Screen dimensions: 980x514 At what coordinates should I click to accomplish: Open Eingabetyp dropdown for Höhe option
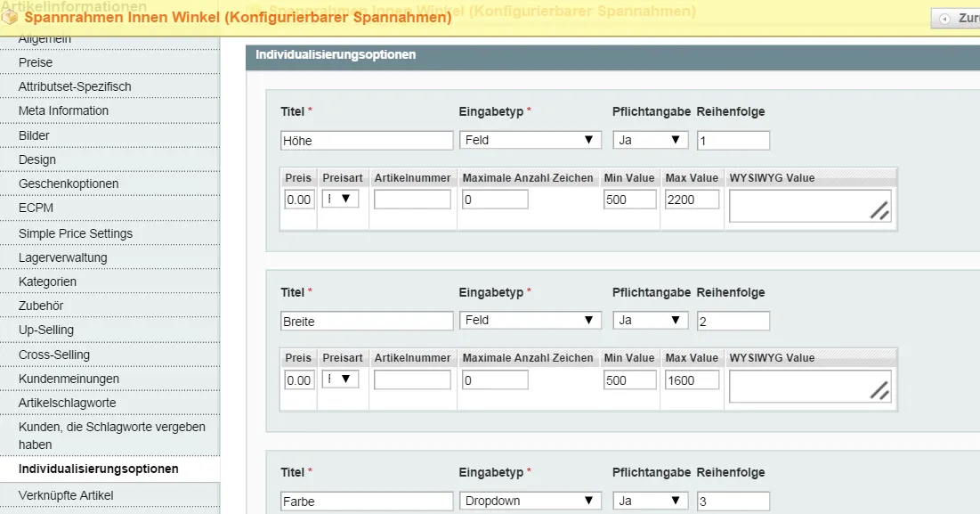click(x=530, y=140)
